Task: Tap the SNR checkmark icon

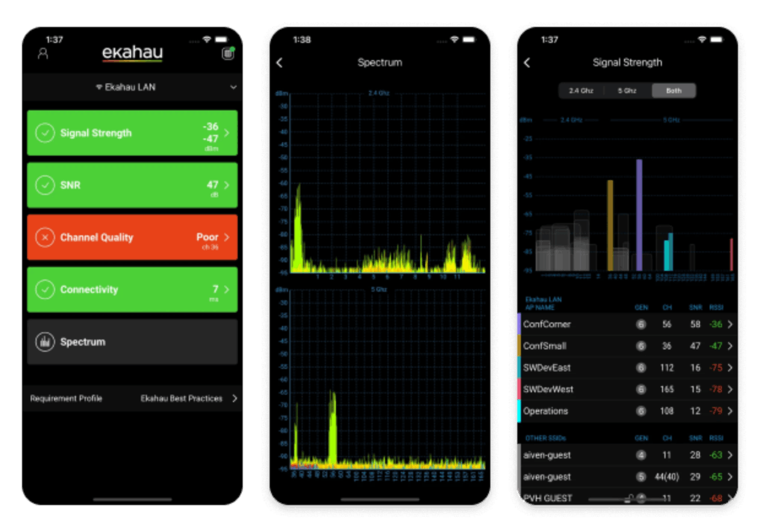Action: coord(45,185)
